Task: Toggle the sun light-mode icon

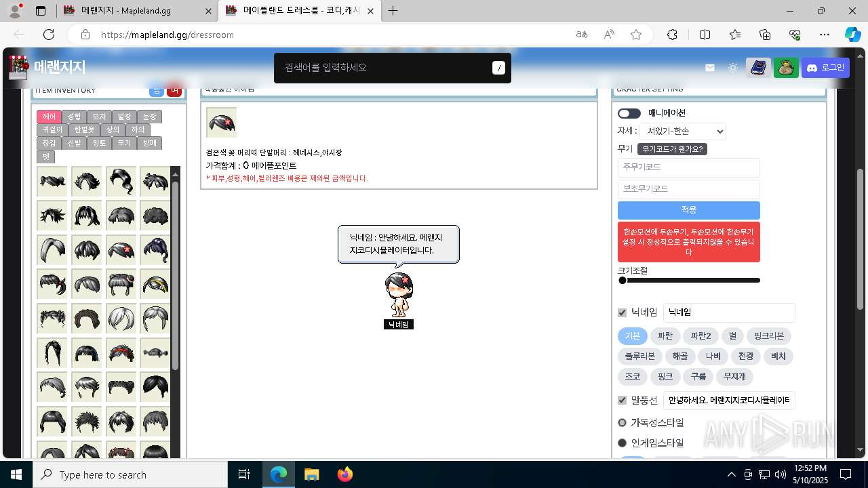Action: 733,68
